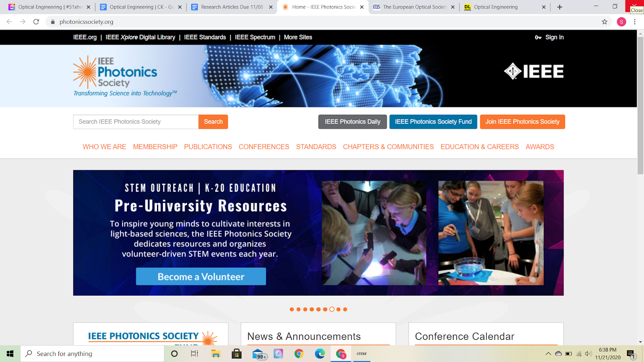The width and height of the screenshot is (644, 362).
Task: Show hidden system tray icons
Action: 548,354
